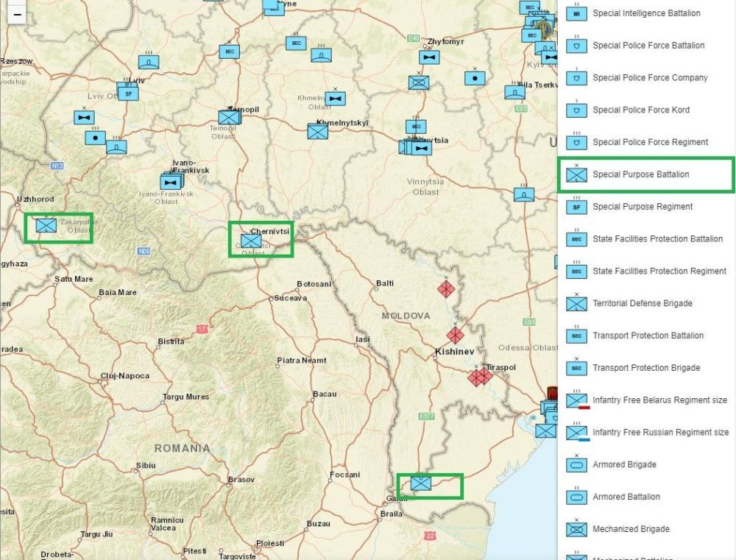
Task: Click the Mechanized Brigade legend entry
Action: 631,529
